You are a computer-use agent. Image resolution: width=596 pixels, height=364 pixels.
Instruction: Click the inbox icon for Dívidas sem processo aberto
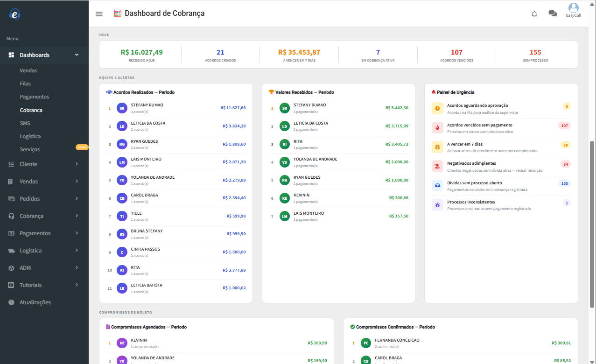point(437,185)
